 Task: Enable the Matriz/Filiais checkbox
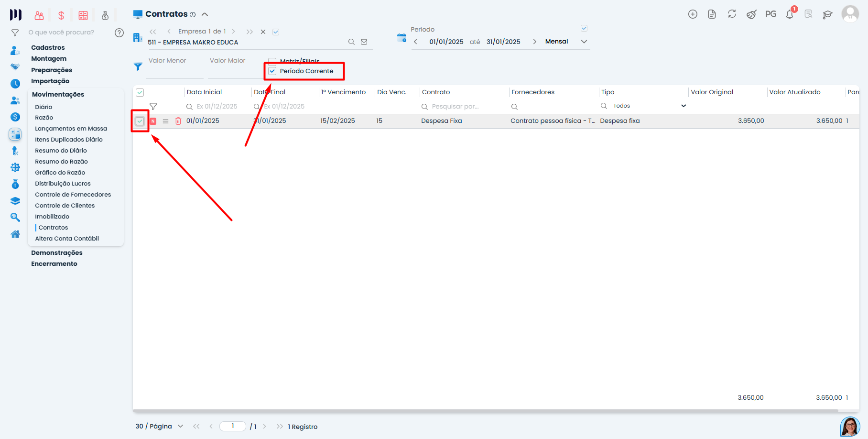(x=272, y=61)
